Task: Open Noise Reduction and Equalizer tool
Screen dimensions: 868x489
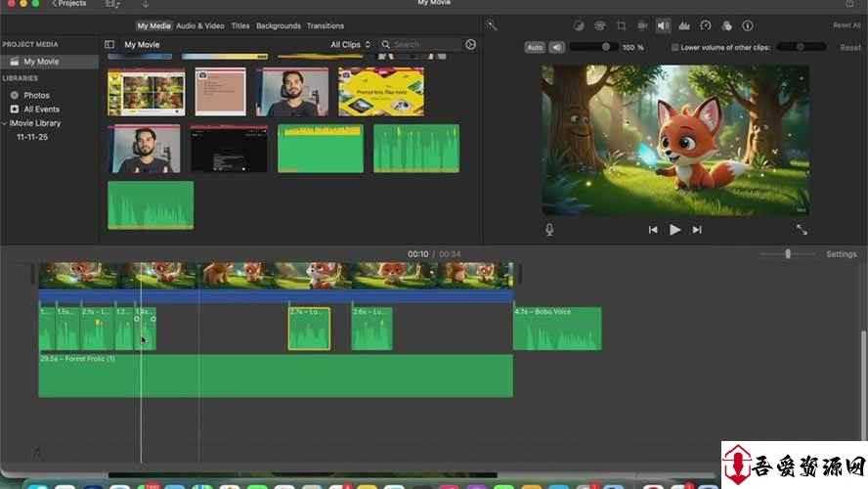Action: [x=684, y=25]
